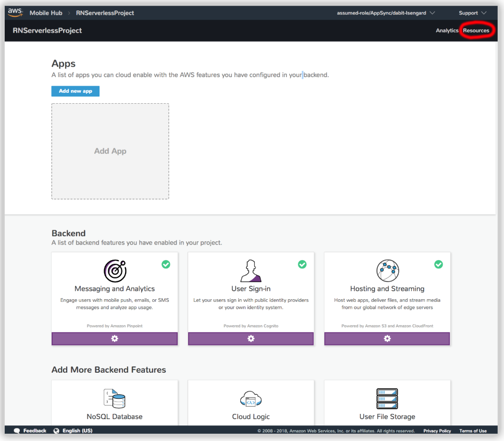
Task: Expand the assumed-role account dropdown
Action: (x=386, y=13)
